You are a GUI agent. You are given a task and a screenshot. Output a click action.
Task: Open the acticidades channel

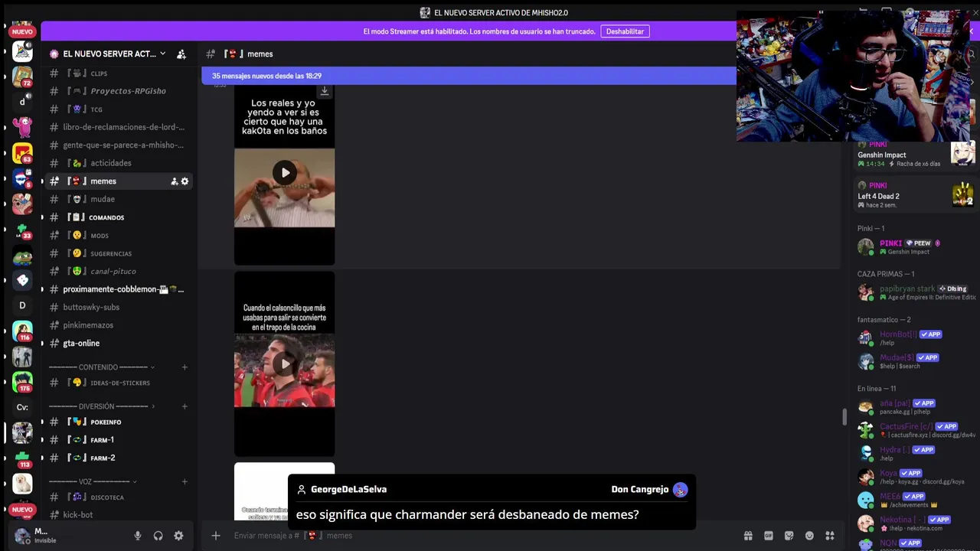[118, 163]
